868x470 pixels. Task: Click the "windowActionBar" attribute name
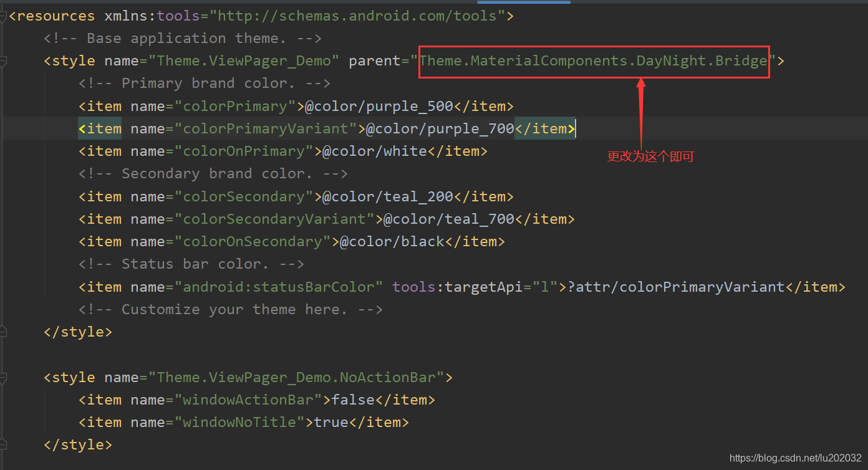248,400
